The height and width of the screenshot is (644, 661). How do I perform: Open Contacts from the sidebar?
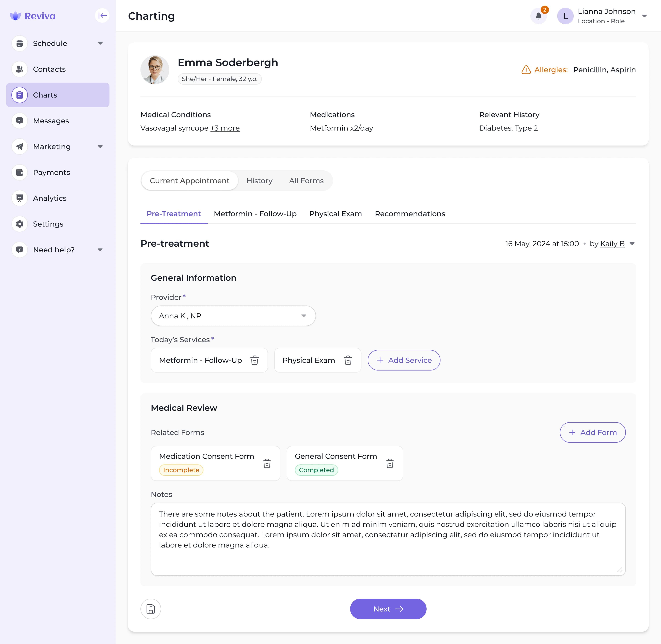click(49, 69)
